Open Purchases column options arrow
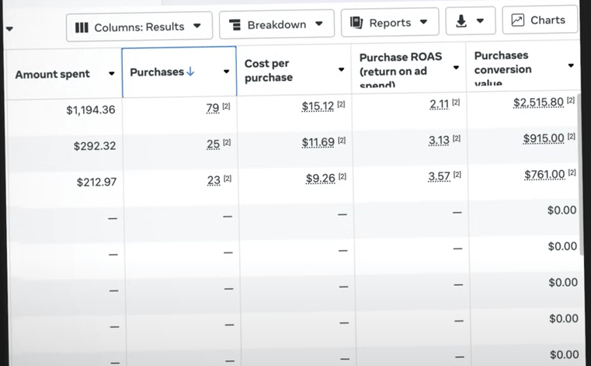This screenshot has height=366, width=591. [x=226, y=71]
